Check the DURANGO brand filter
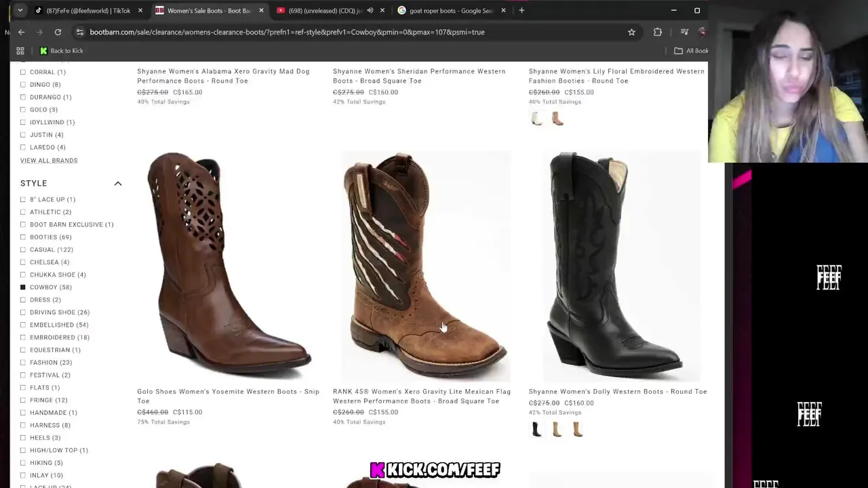 pyautogui.click(x=23, y=97)
